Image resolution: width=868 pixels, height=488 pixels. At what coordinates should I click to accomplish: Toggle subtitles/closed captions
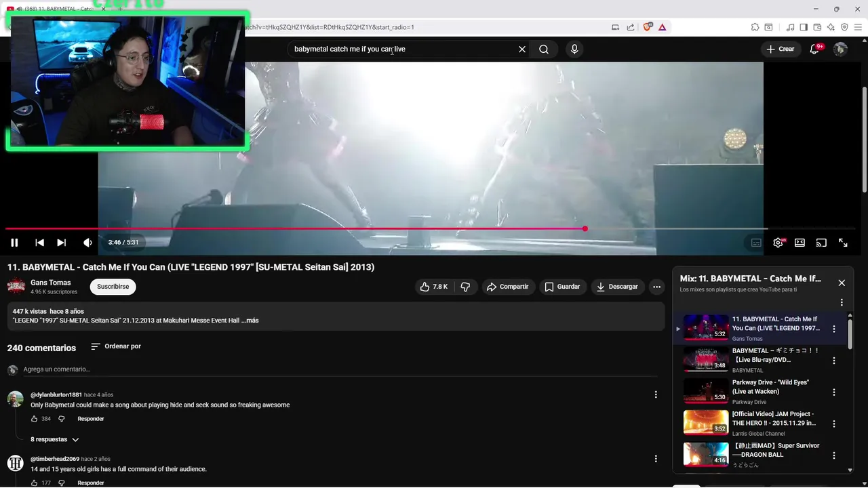pos(756,243)
